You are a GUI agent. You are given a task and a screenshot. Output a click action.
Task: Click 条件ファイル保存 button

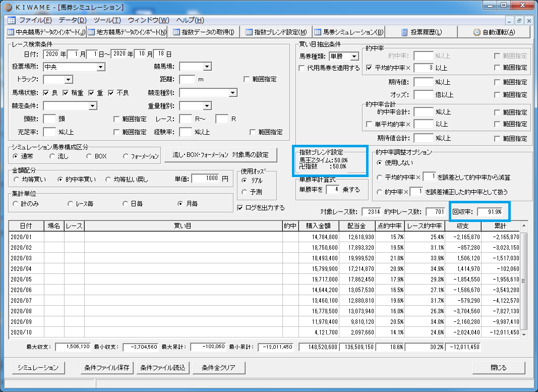(107, 368)
